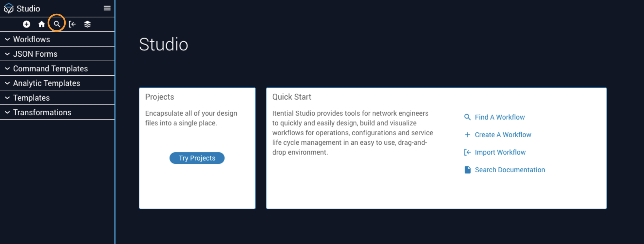This screenshot has width=644, height=244.
Task: Open the hamburger menu in sidebar header
Action: [x=107, y=8]
